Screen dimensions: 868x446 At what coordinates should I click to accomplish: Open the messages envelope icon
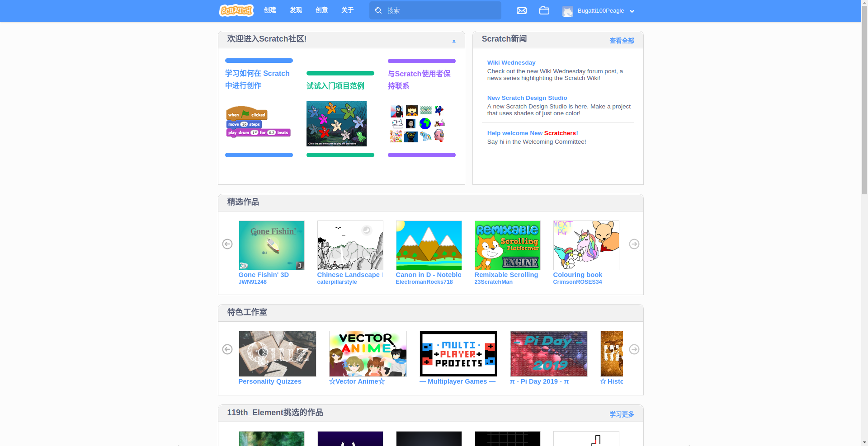tap(521, 10)
